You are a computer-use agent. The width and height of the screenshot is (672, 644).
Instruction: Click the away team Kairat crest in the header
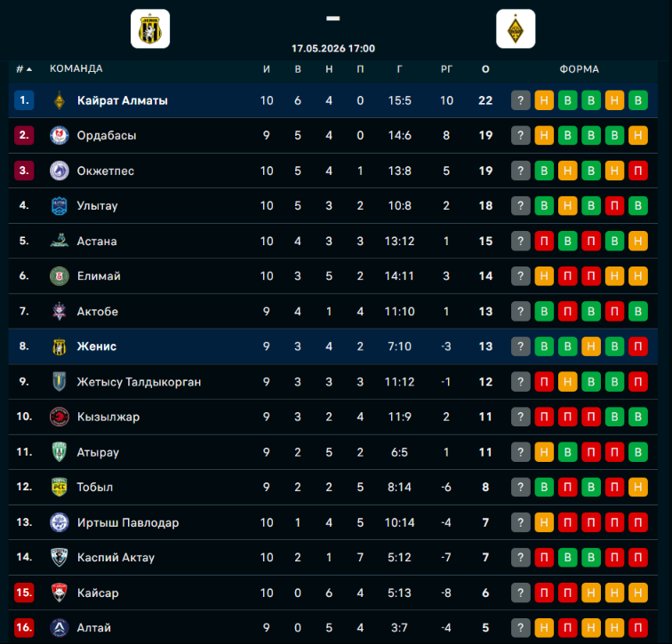516,28
